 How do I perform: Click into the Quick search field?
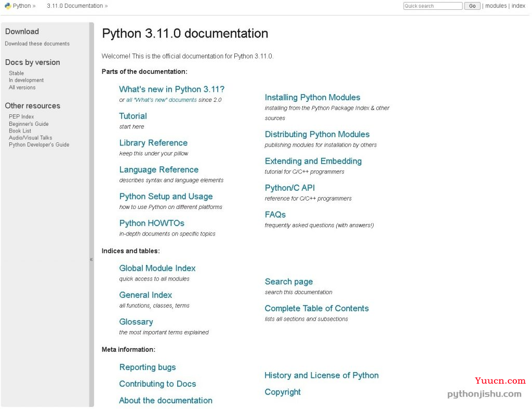[x=433, y=6]
